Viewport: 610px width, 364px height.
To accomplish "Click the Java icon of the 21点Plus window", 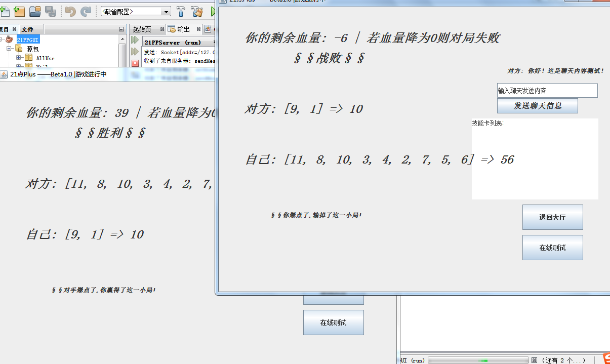I will pyautogui.click(x=4, y=74).
